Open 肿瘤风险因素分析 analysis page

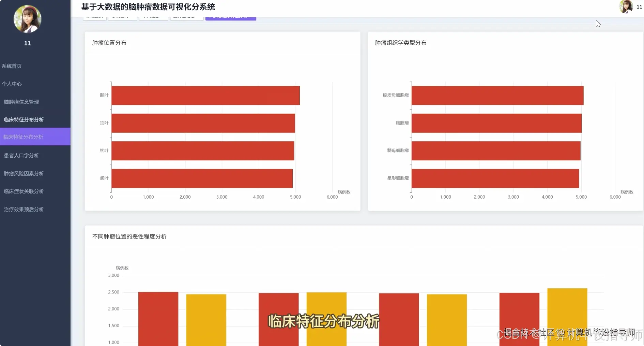coord(23,173)
